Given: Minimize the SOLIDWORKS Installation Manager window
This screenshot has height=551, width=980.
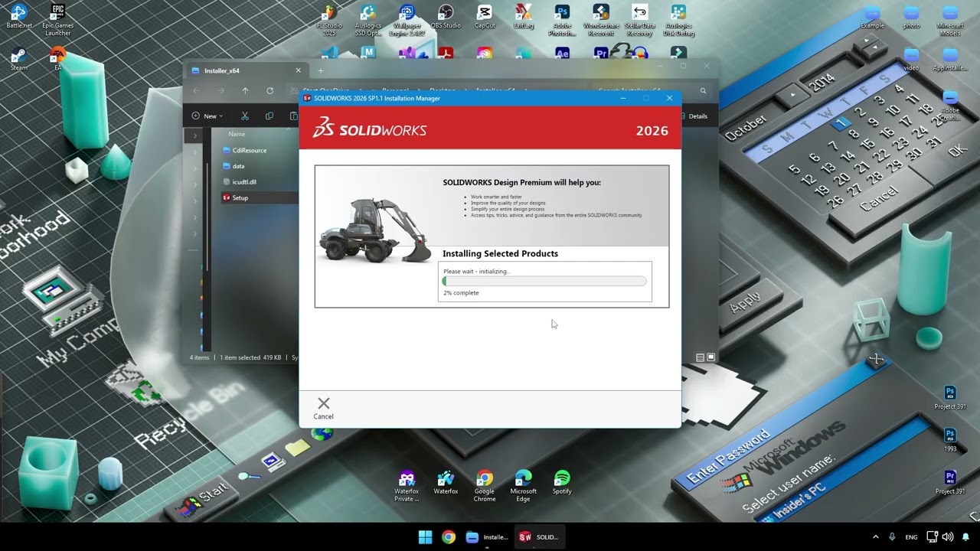Looking at the screenshot, I should point(623,98).
